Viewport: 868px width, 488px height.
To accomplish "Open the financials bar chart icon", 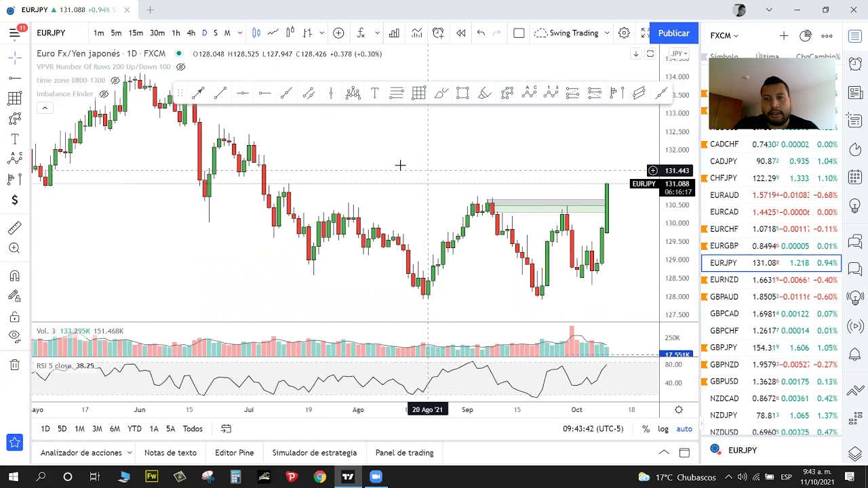I will (x=394, y=33).
